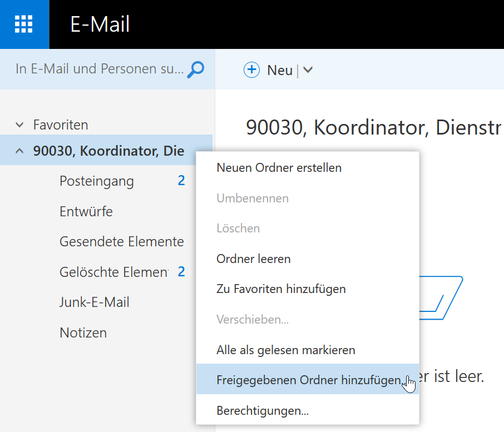This screenshot has width=504, height=432.
Task: Open Berechtigungen... from context menu
Action: tap(308, 411)
